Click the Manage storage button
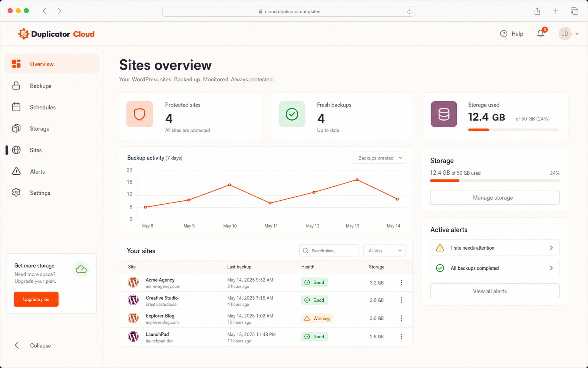The image size is (588, 368). pyautogui.click(x=495, y=197)
